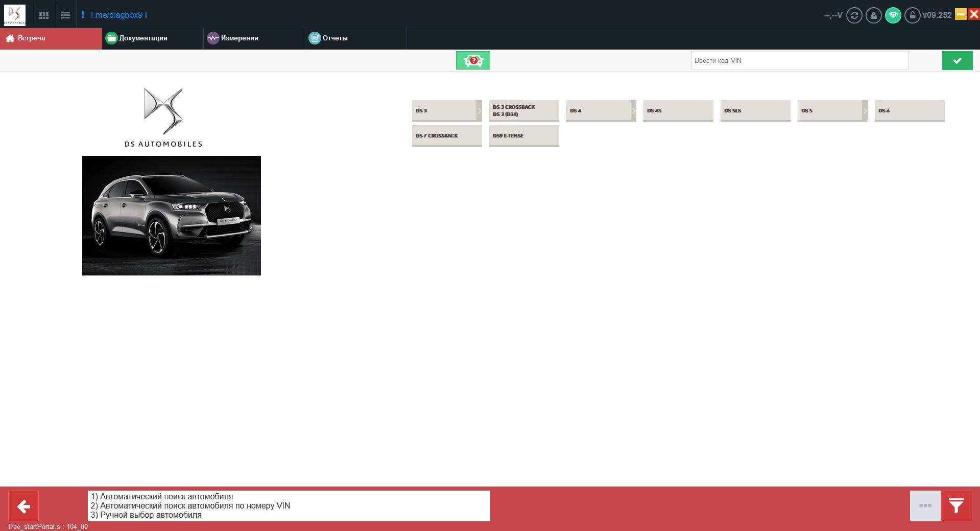Minimize the DiagBox window
The image size is (980, 531).
point(961,14)
